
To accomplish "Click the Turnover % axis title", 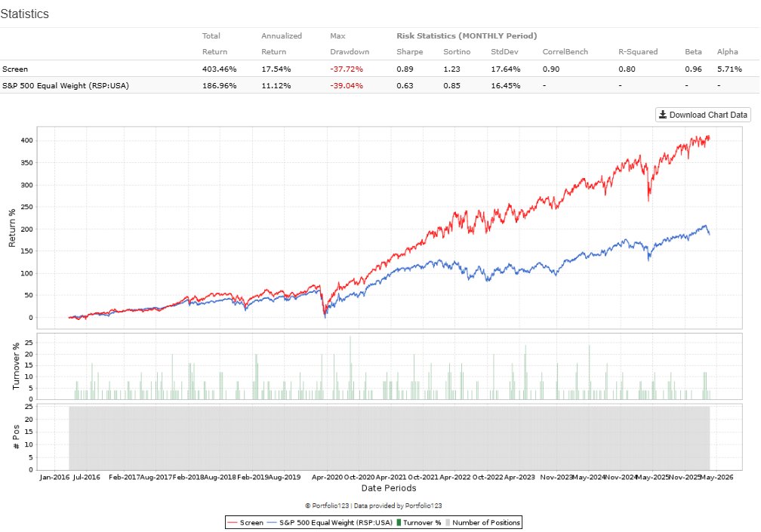I will pos(16,366).
